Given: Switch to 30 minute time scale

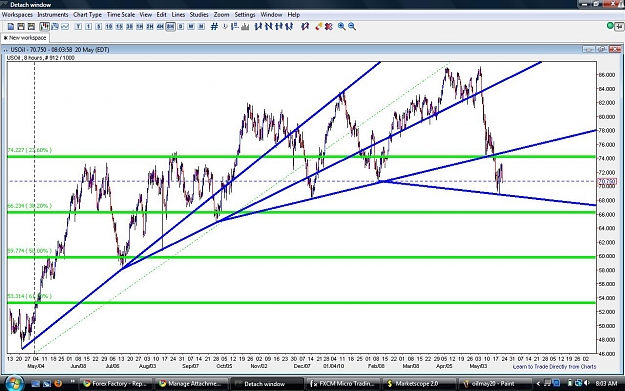Looking at the screenshot, I should (x=130, y=27).
